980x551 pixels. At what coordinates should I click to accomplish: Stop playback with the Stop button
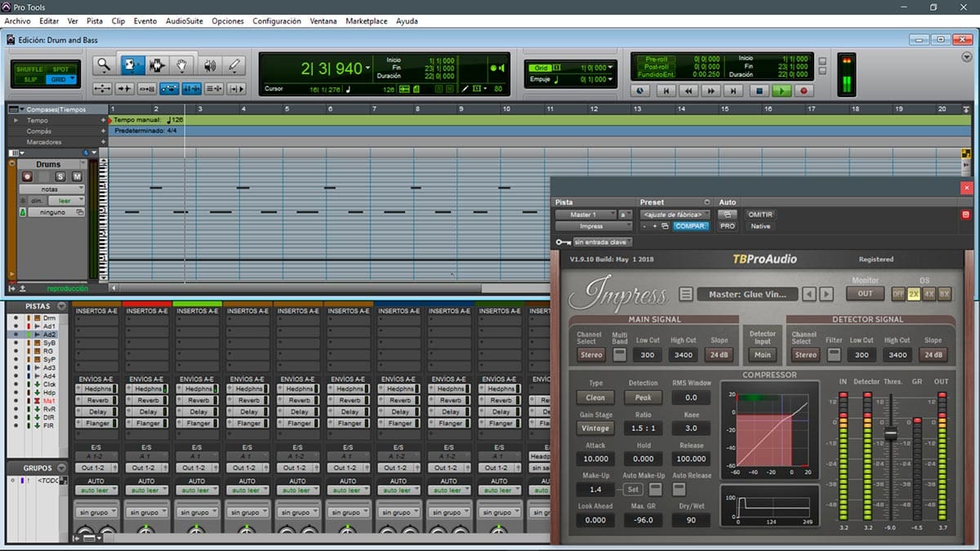pyautogui.click(x=759, y=91)
